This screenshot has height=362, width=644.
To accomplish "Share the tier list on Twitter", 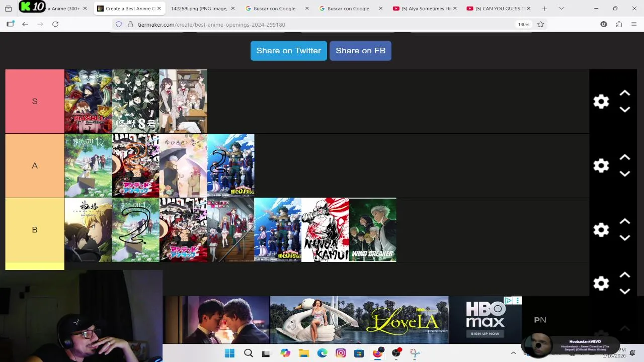I will coord(289,51).
